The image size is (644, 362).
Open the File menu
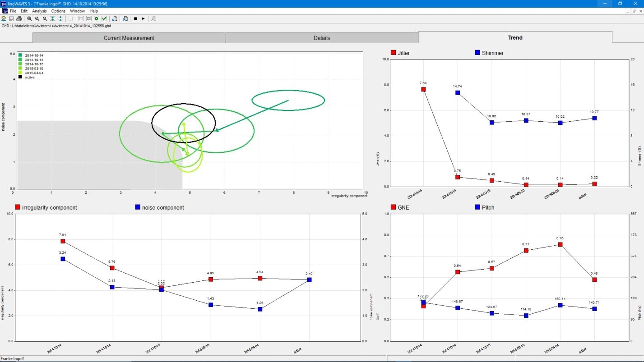(13, 11)
